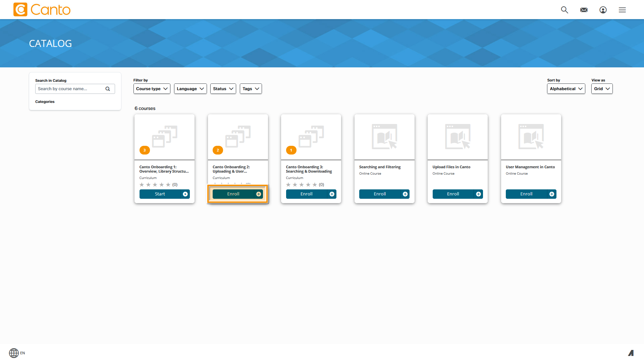The image size is (644, 362).
Task: Open the Language filter dropdown
Action: tap(191, 89)
